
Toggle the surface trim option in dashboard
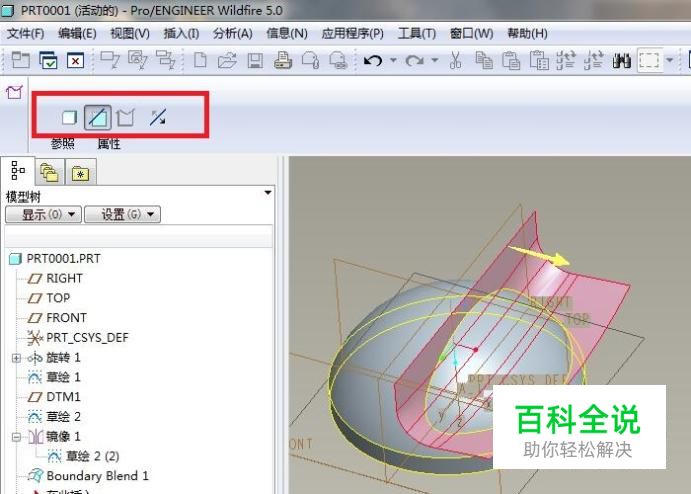point(97,118)
